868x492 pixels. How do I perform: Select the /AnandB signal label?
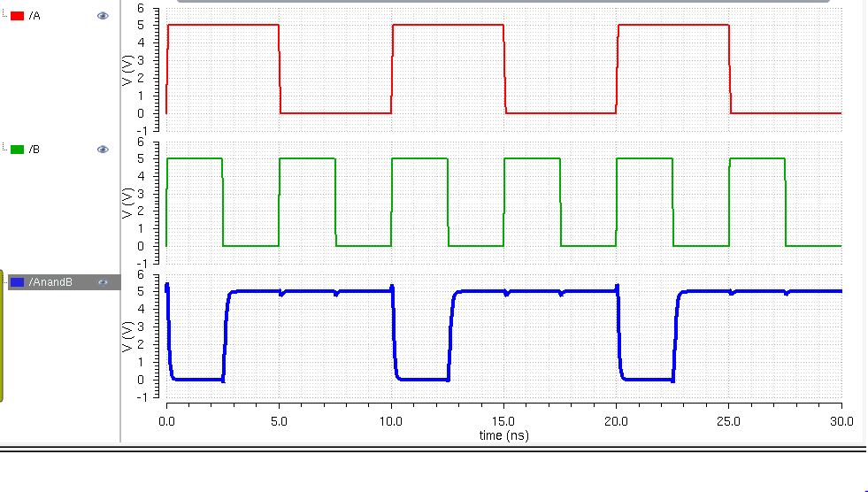point(50,282)
